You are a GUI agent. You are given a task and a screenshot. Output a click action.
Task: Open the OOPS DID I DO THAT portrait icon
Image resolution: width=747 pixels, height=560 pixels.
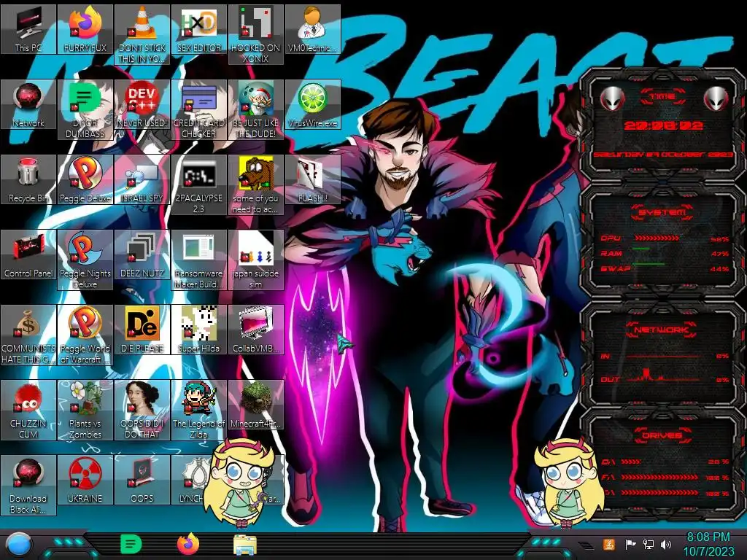tap(142, 411)
